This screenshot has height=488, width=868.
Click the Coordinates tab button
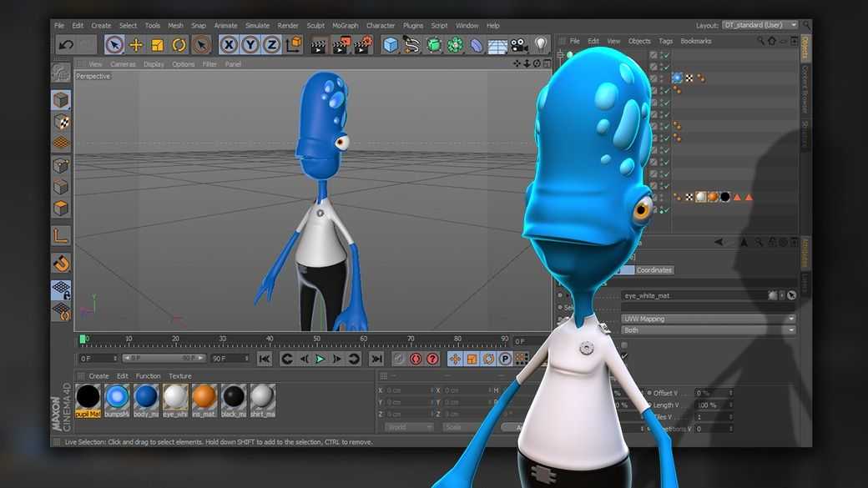click(x=654, y=270)
